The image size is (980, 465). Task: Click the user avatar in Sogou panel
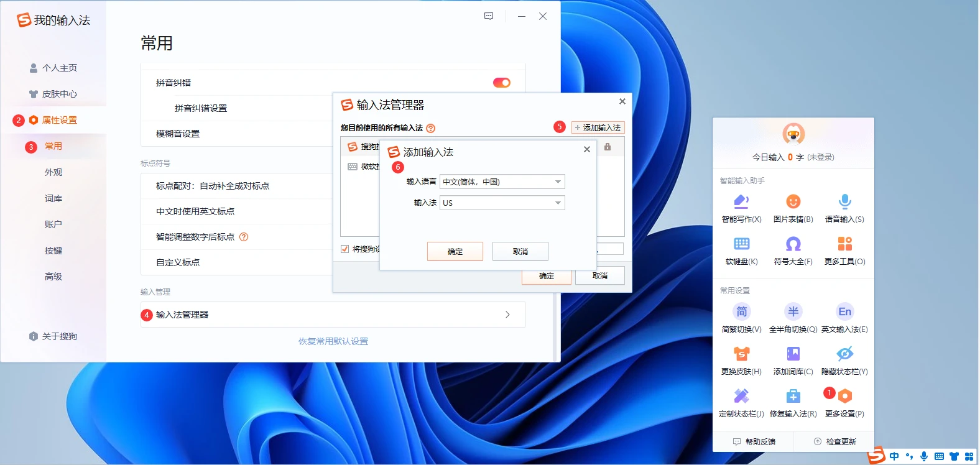click(793, 134)
